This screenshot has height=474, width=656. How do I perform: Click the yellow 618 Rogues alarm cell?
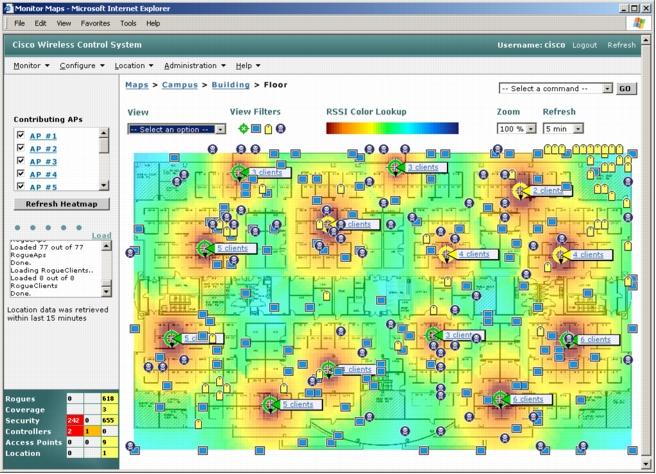(109, 399)
